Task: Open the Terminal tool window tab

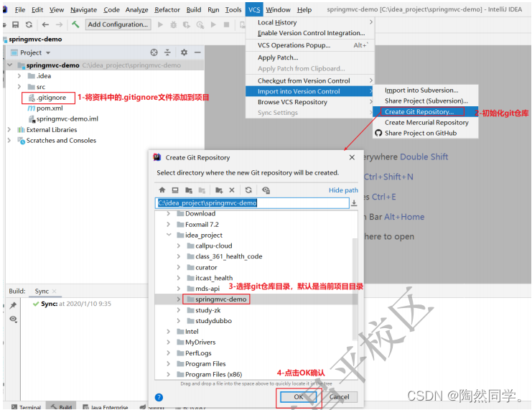Action: (27, 407)
